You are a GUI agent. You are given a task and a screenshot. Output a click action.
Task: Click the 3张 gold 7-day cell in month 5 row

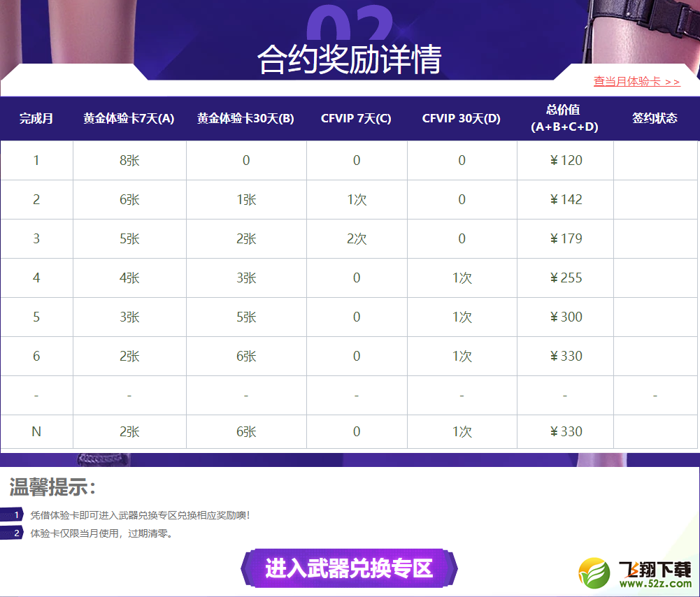click(x=129, y=317)
